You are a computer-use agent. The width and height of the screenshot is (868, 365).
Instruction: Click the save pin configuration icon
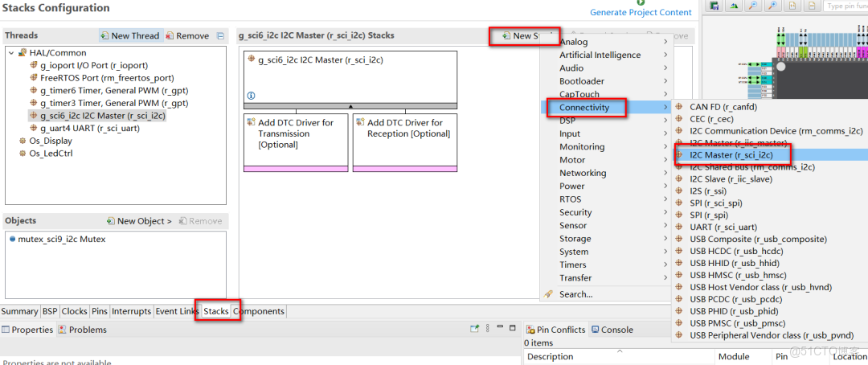click(714, 6)
